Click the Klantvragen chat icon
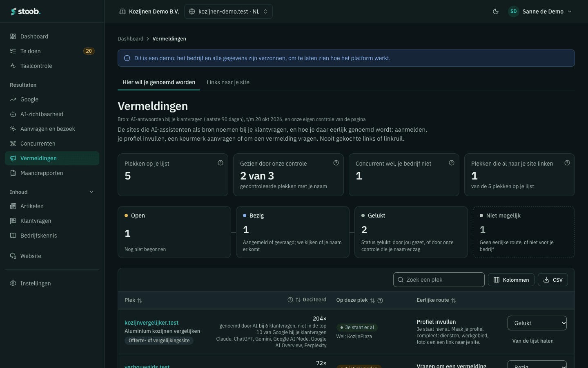Image resolution: width=588 pixels, height=368 pixels. click(x=13, y=221)
